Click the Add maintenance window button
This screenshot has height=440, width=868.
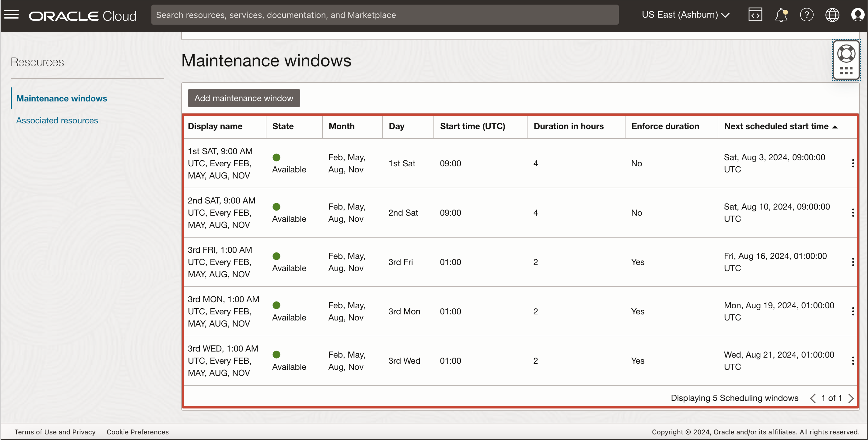click(244, 98)
